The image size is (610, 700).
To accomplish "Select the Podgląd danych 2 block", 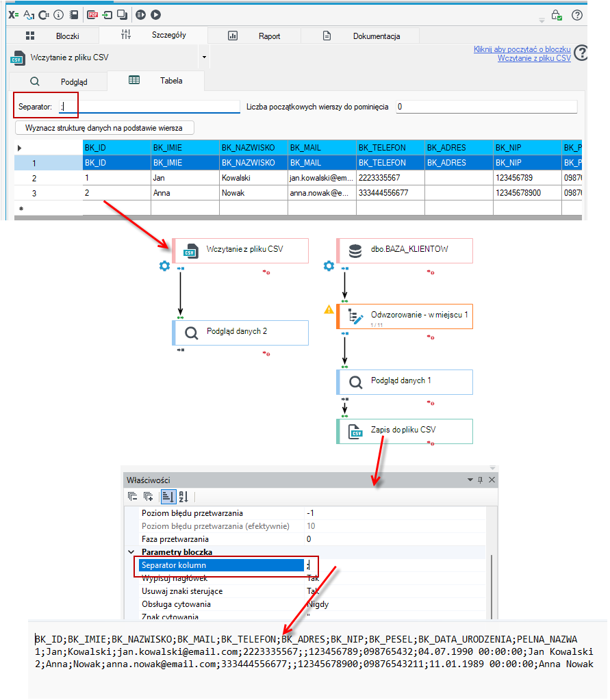I will [240, 333].
